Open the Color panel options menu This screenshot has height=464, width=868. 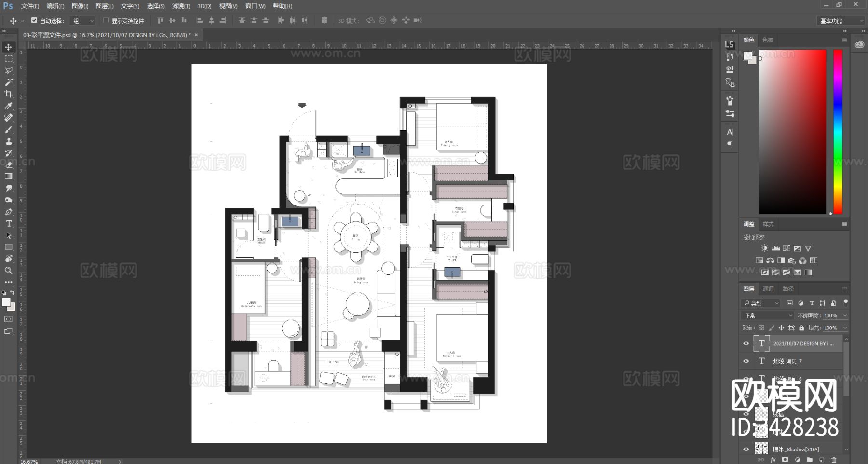click(844, 40)
